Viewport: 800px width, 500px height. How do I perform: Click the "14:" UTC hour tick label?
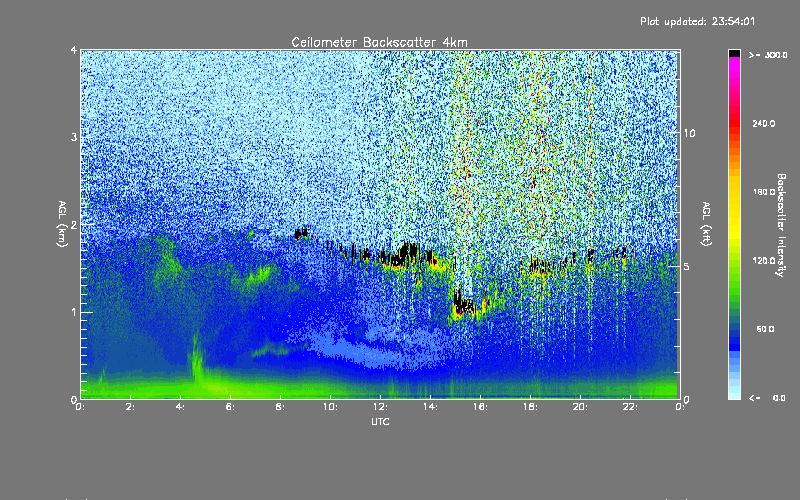tap(430, 407)
